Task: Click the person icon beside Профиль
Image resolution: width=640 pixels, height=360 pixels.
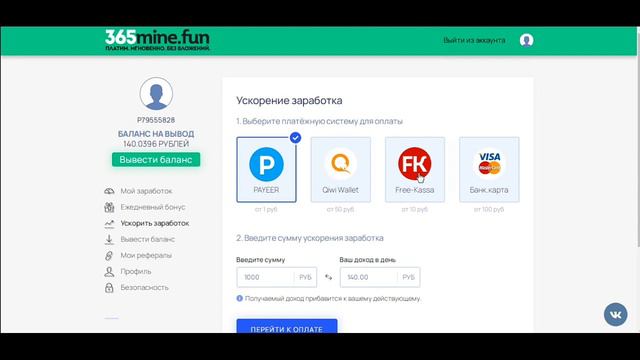Action: click(x=109, y=271)
